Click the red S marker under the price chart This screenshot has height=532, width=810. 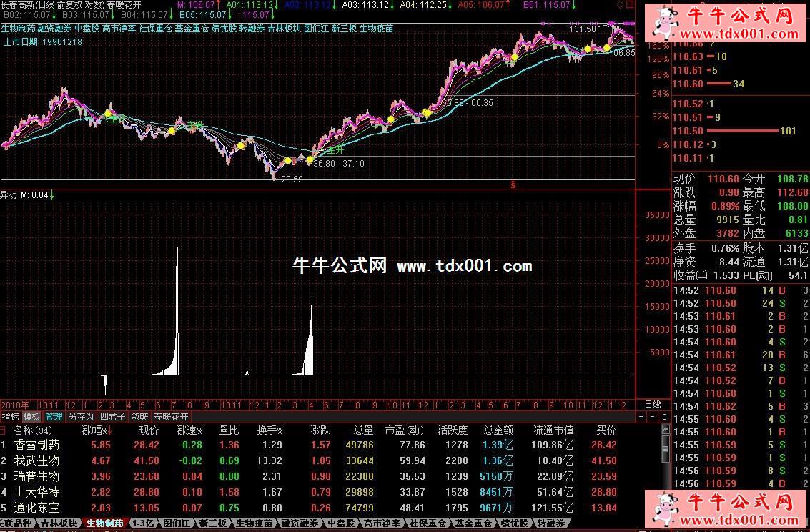coord(512,184)
